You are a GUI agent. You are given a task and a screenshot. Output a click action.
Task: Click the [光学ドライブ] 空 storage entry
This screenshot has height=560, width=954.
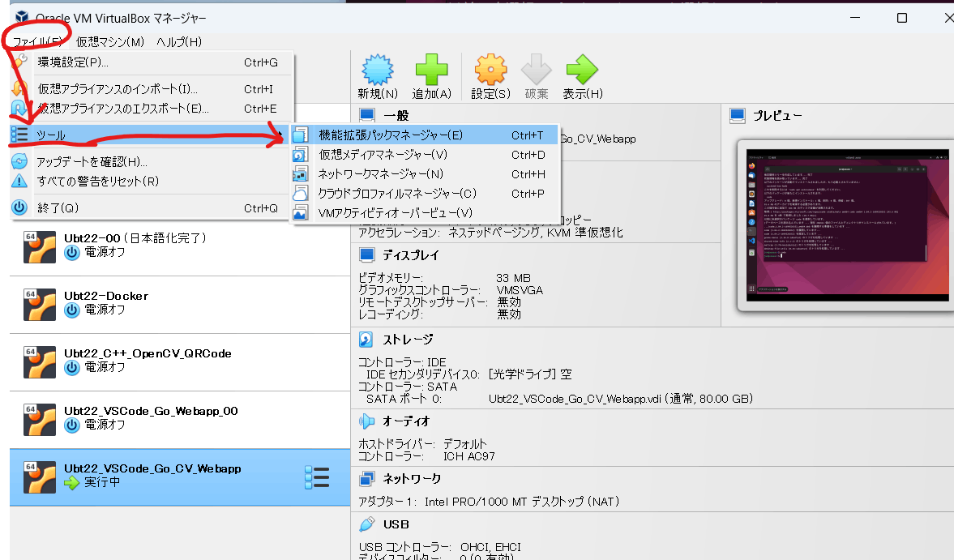click(x=530, y=374)
